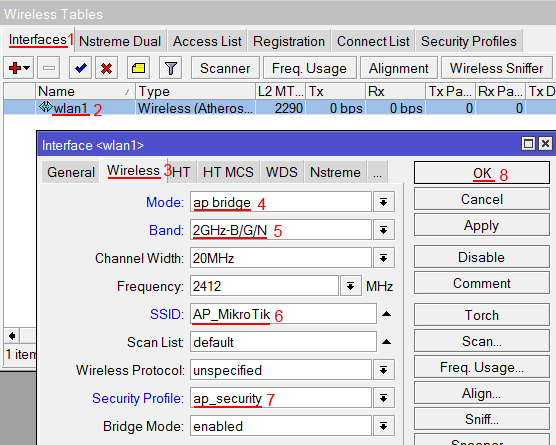Click into the SSID text field
Viewport: 556px width, 445px height.
[x=283, y=314]
